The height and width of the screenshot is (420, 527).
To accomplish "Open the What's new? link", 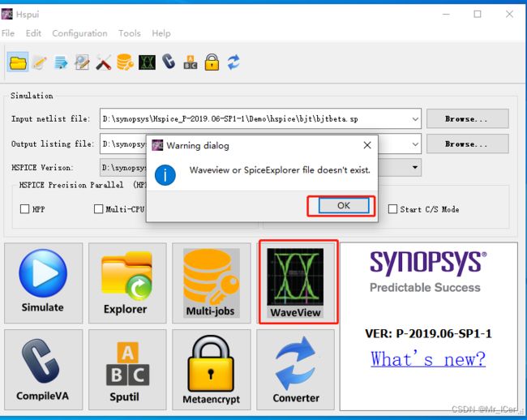I will [428, 358].
